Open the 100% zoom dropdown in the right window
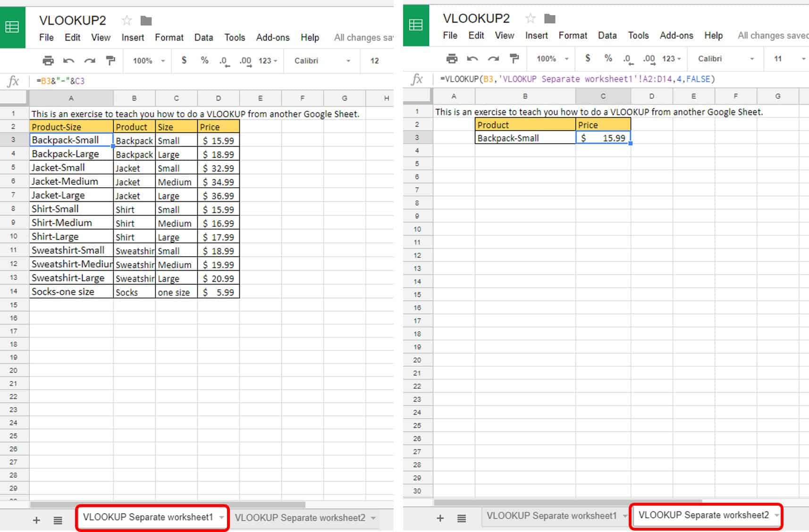Screen dimensions: 809x532 click(552, 59)
